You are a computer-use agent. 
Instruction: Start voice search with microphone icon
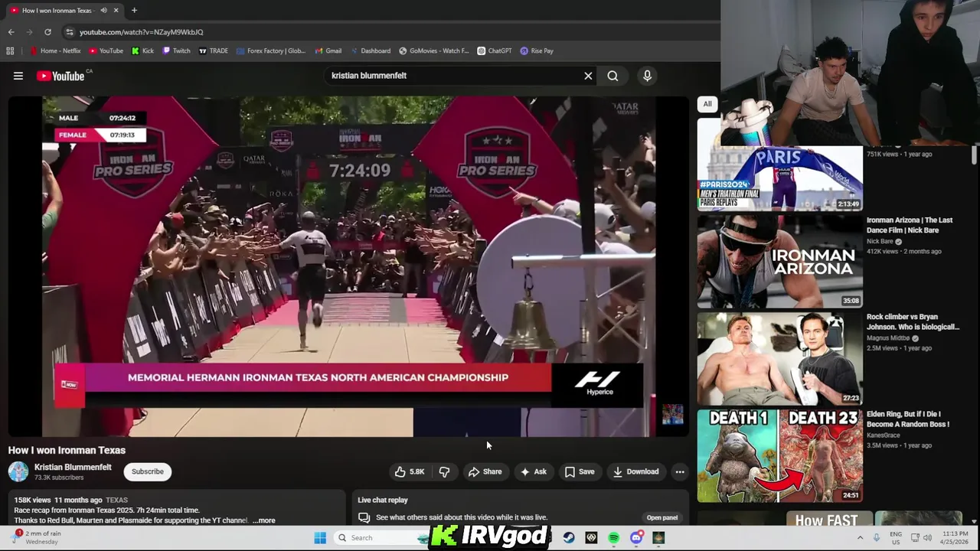tap(647, 76)
